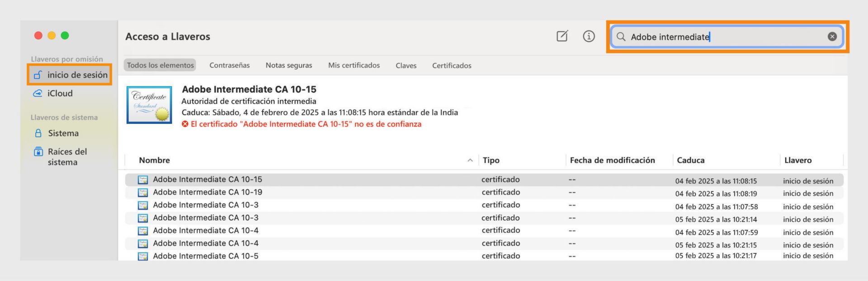Focus the Adobe intermediate search field
This screenshot has height=281, width=868.
pos(727,37)
